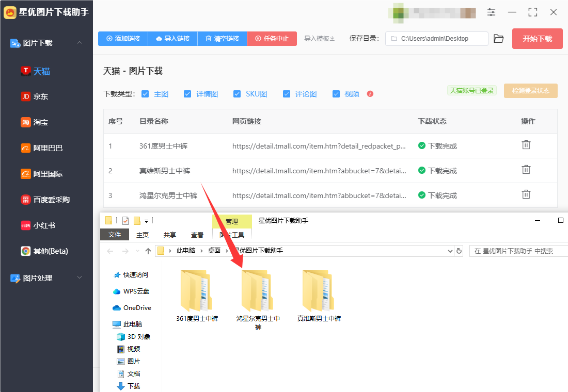Select 3D 对象 in the navigation tree
The width and height of the screenshot is (568, 392).
point(133,337)
